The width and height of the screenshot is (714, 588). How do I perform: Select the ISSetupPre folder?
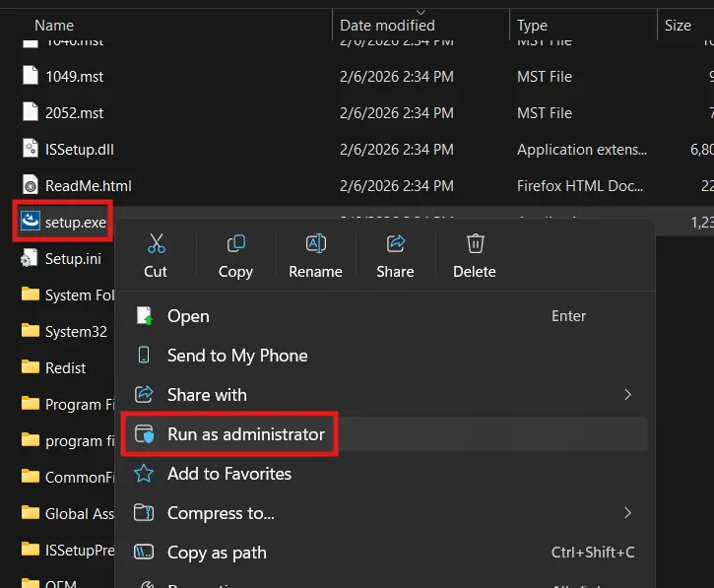coord(80,551)
